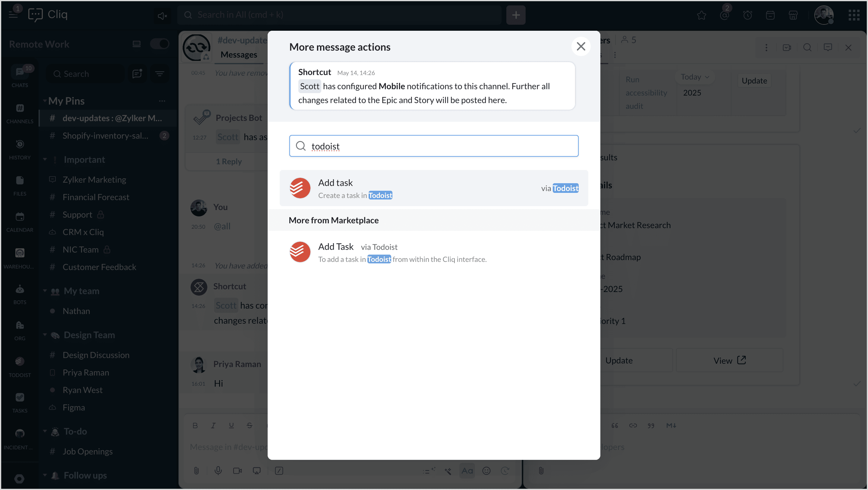
Task: Click the starred messages icon in header
Action: click(702, 15)
